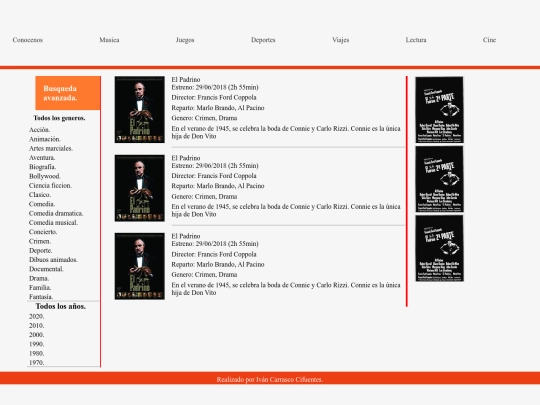The height and width of the screenshot is (405, 540).
Task: Pick the Aventura genre filter
Action: 42,158
